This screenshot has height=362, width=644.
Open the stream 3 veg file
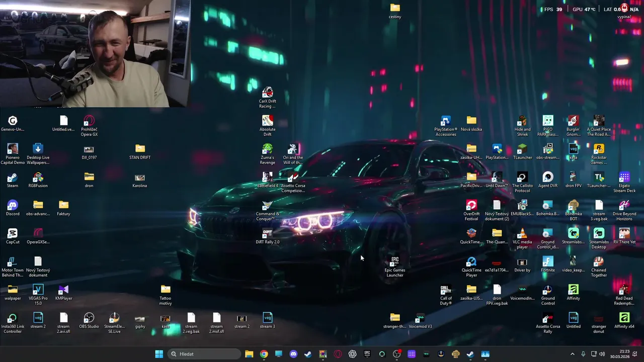click(267, 321)
